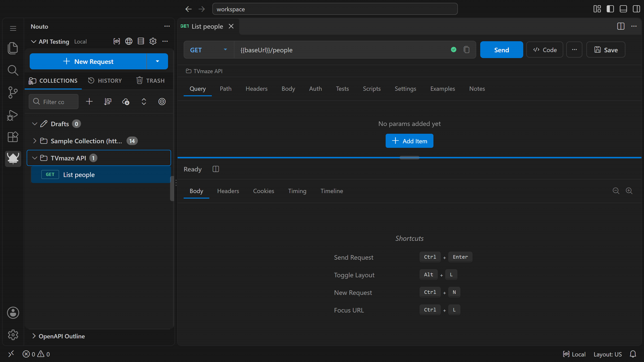
Task: Open the Extensions view
Action: pos(13,137)
